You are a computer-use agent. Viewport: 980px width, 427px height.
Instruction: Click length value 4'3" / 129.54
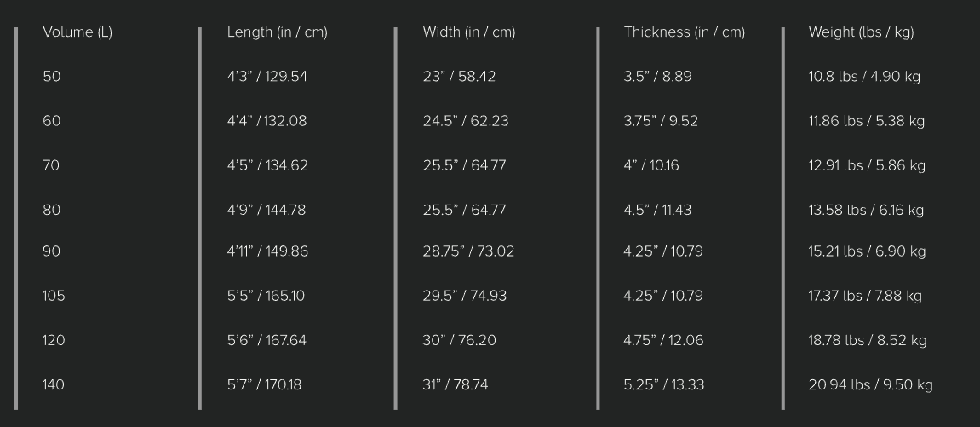(267, 77)
